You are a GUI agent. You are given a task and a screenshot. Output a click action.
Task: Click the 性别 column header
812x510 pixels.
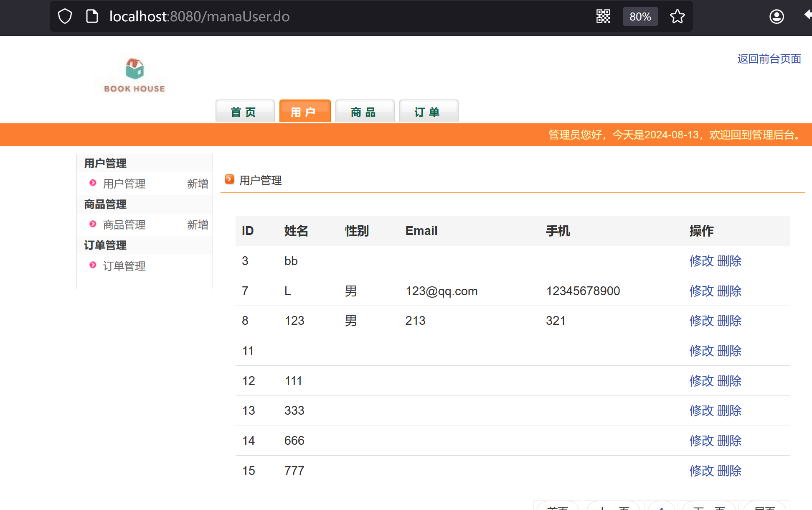(357, 231)
